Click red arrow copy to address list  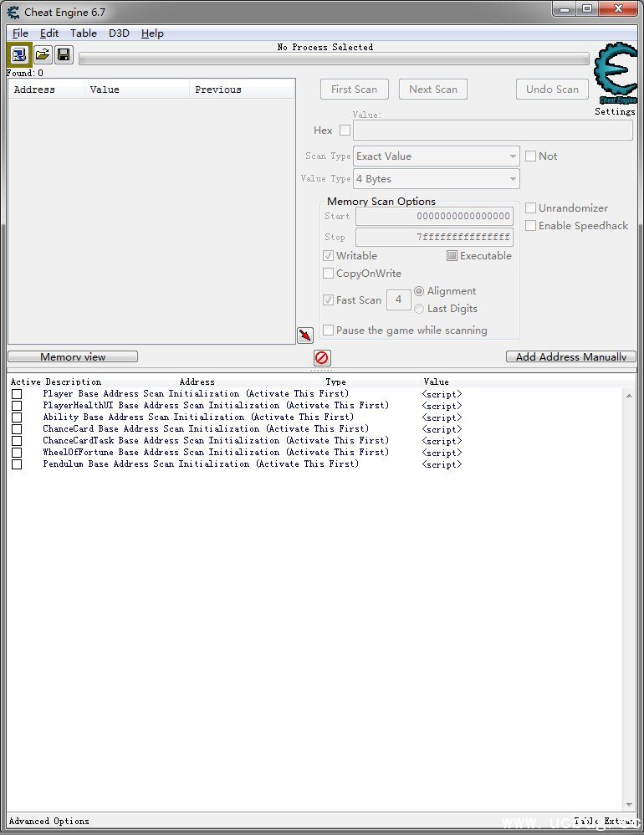click(x=305, y=335)
